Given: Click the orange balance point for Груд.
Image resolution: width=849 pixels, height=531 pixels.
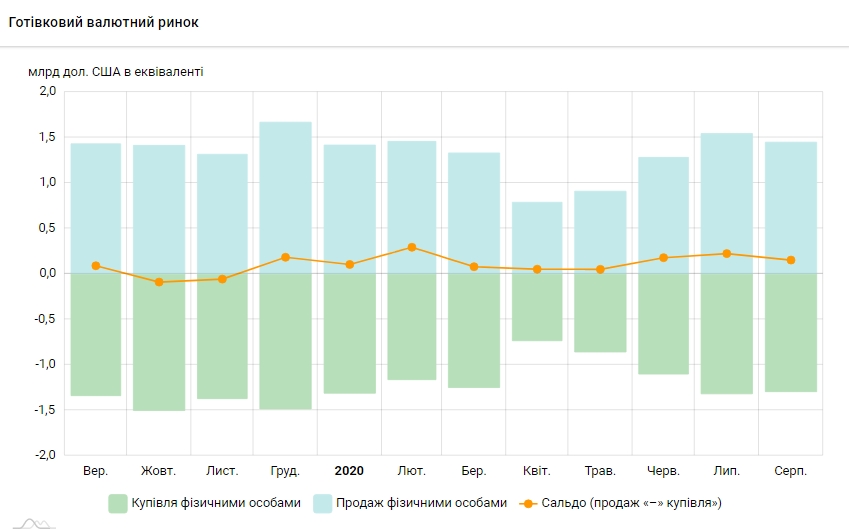Looking at the screenshot, I should [285, 257].
